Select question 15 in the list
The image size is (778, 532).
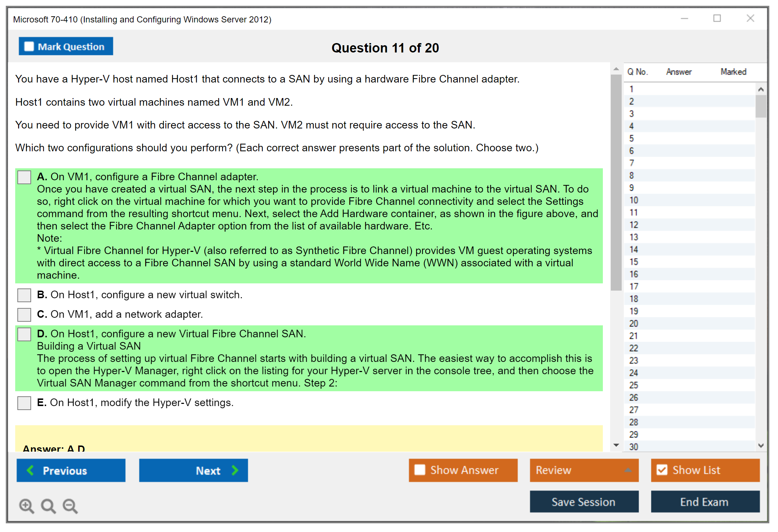634,262
